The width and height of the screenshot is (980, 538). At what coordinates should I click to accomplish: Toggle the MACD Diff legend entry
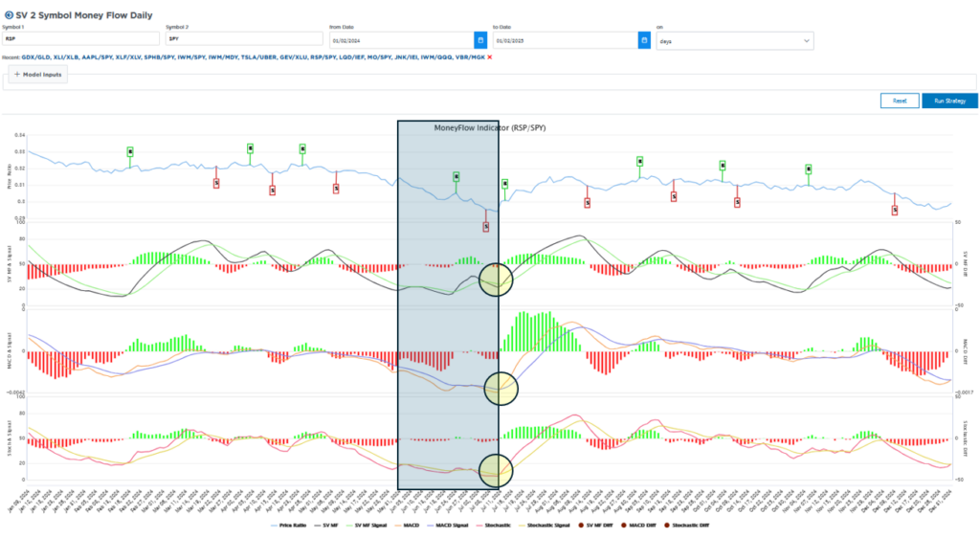tap(637, 525)
